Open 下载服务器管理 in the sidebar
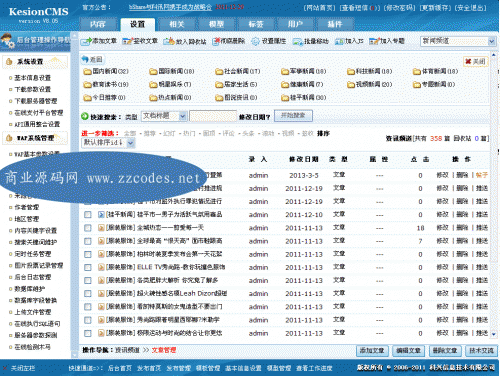Viewport: 500px width, 376px height. tap(36, 101)
